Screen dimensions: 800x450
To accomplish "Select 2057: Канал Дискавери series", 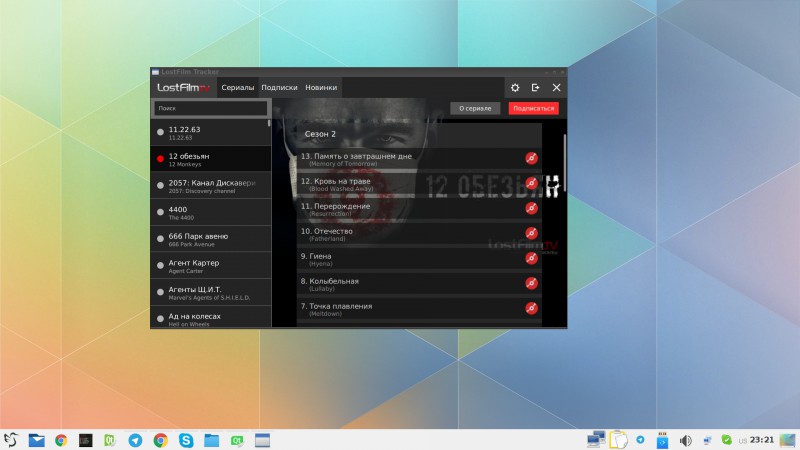I will point(211,186).
